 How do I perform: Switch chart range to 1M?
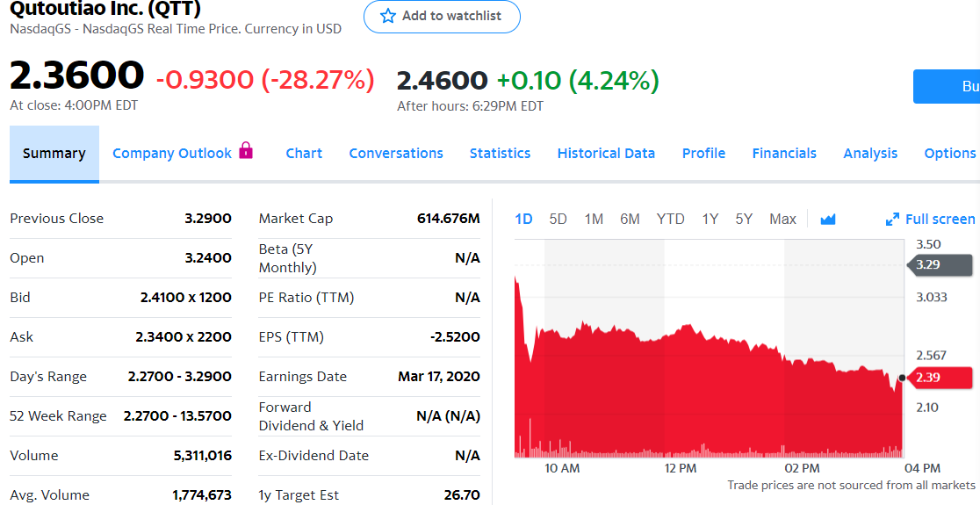tap(594, 219)
